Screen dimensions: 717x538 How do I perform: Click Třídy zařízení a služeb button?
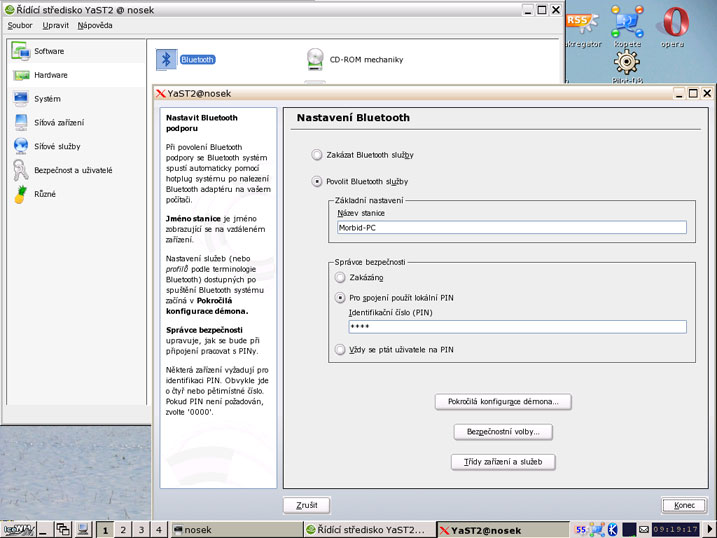point(503,462)
